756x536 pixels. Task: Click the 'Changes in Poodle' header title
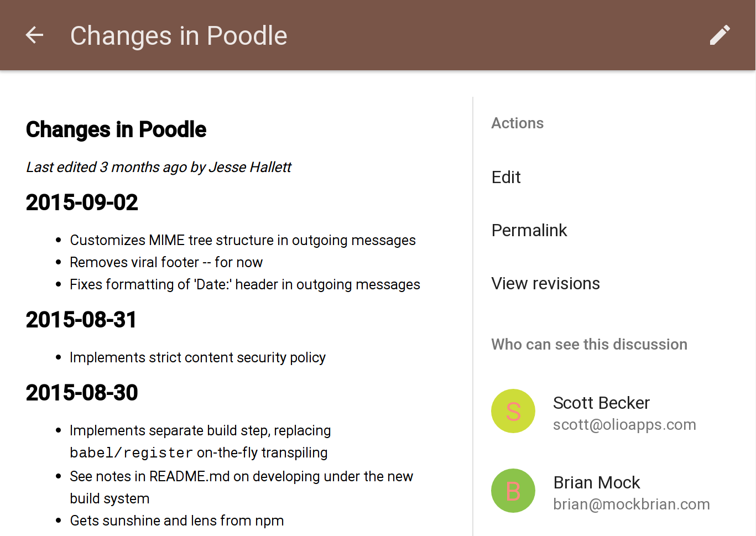pyautogui.click(x=179, y=36)
